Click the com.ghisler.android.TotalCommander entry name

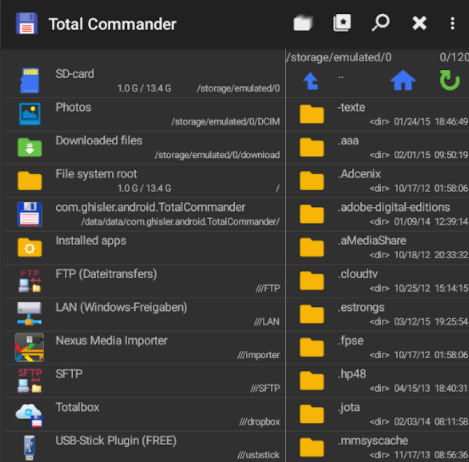[x=150, y=207]
